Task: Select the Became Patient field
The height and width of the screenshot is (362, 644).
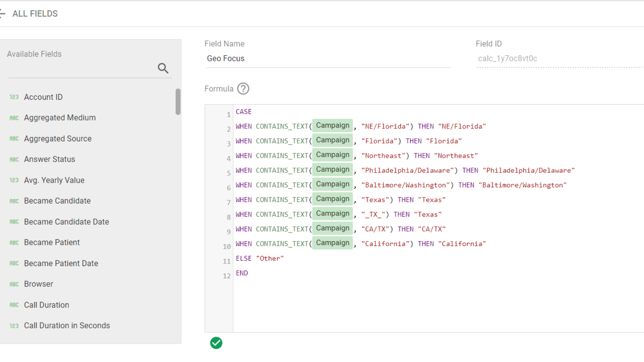Action: (52, 242)
